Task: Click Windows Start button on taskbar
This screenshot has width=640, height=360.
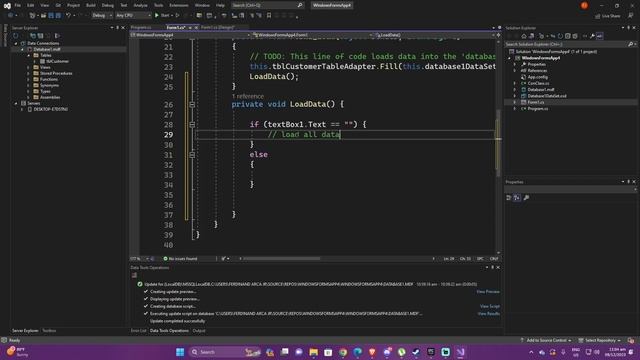Action: (x=180, y=352)
